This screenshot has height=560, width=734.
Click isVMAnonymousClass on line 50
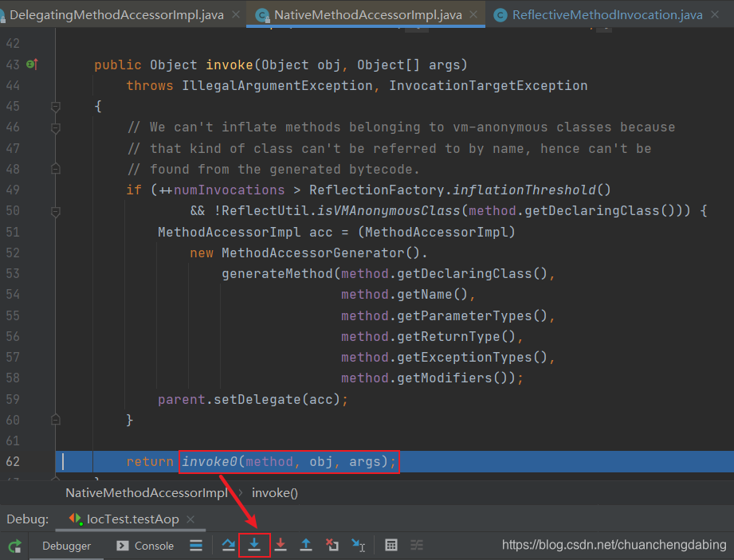(389, 211)
